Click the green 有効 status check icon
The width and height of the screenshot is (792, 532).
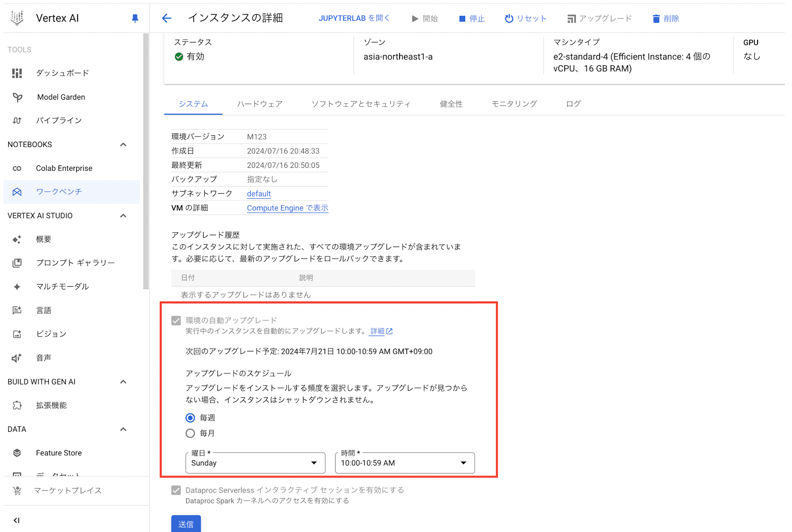click(x=179, y=57)
